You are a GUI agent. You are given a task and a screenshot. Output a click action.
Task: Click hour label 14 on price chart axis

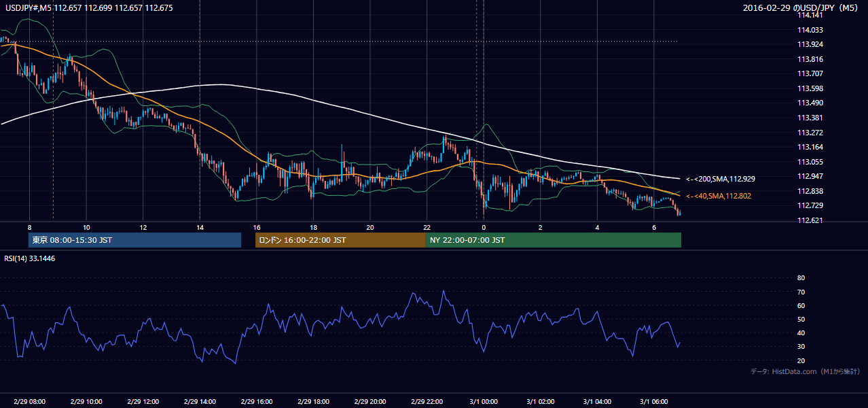(200, 227)
